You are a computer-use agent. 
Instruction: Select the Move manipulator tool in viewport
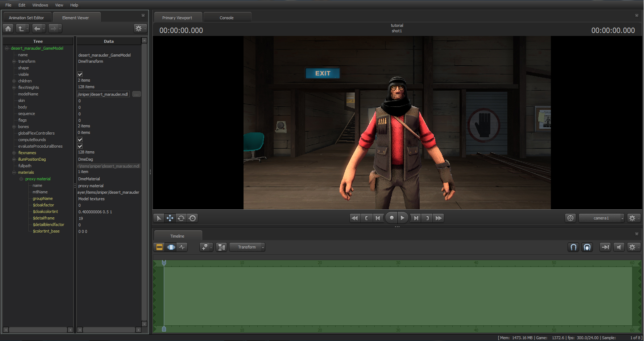[170, 218]
